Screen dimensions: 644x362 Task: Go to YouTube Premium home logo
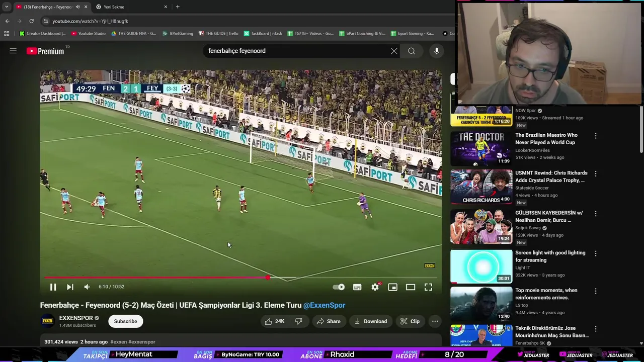(46, 51)
